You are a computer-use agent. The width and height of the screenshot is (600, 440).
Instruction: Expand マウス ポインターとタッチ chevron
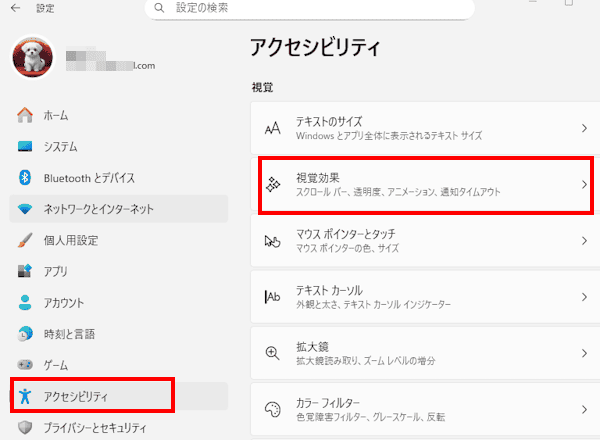tap(584, 241)
